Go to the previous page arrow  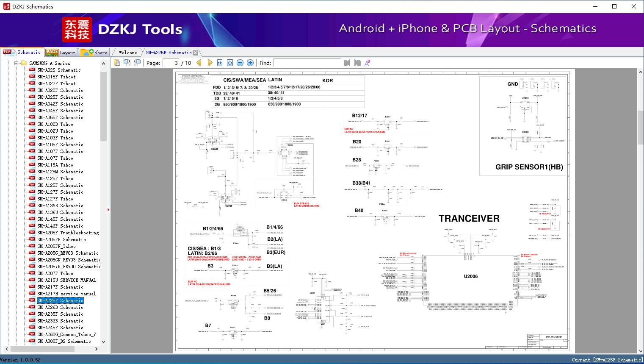[199, 63]
